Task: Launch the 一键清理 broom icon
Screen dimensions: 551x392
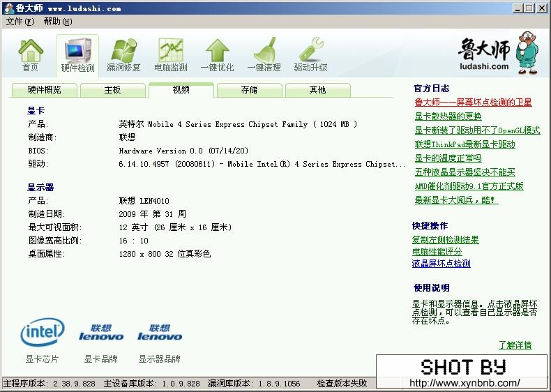Action: (264, 55)
